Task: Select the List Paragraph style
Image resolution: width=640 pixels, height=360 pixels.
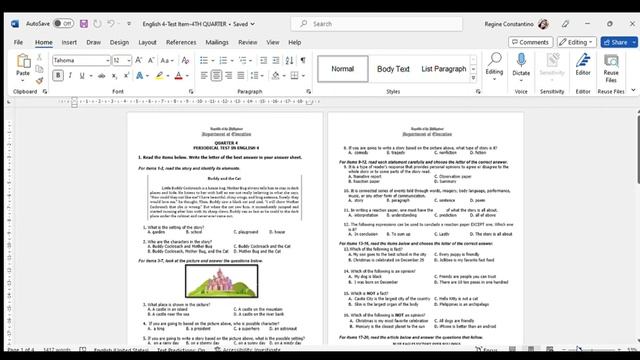Action: (x=444, y=69)
